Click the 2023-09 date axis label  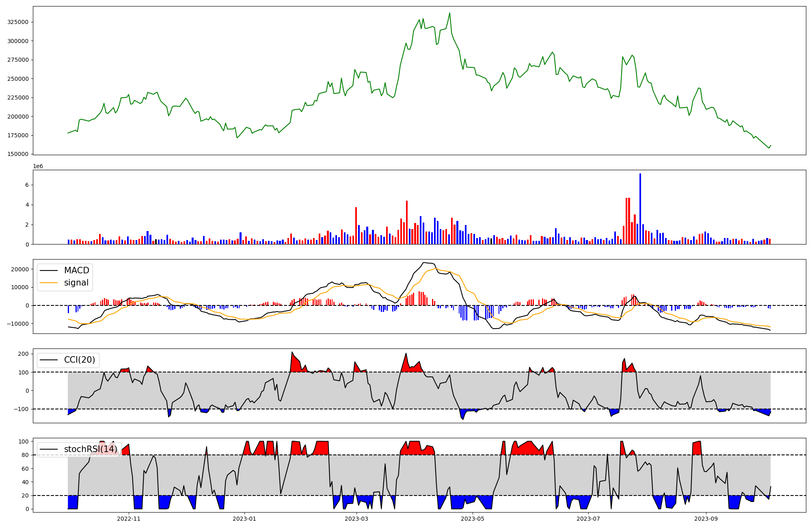[x=706, y=519]
